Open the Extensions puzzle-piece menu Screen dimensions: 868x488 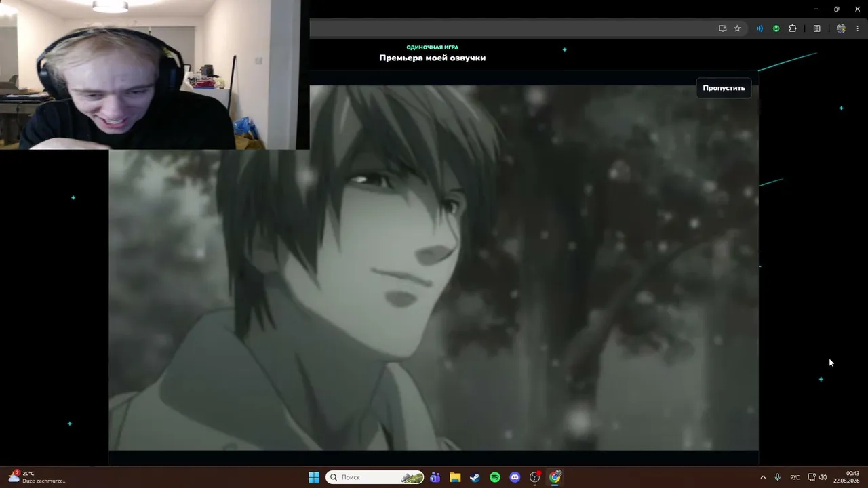[x=793, y=28]
